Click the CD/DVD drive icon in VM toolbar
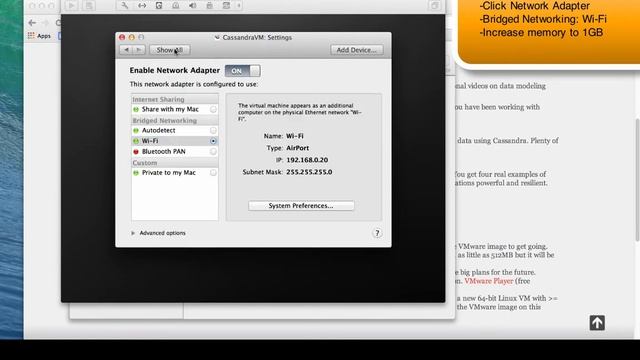 pos(176,5)
